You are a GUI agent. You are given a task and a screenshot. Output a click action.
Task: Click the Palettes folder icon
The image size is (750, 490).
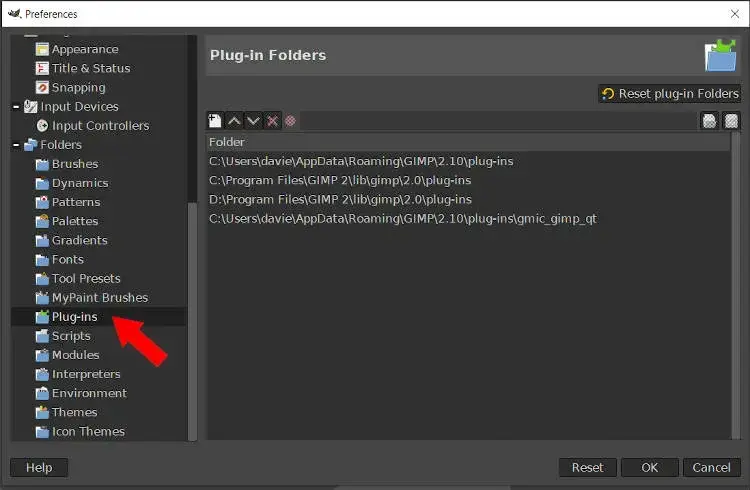click(42, 221)
